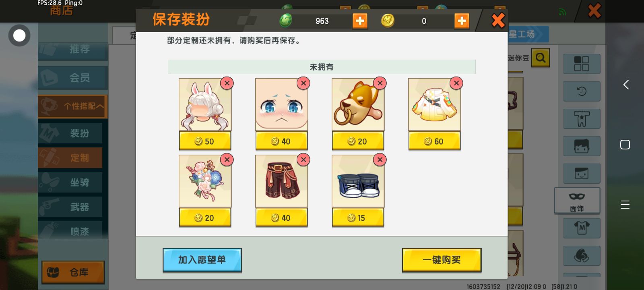Image resolution: width=644 pixels, height=290 pixels.
Task: Add more green mini beans
Action: pyautogui.click(x=360, y=21)
